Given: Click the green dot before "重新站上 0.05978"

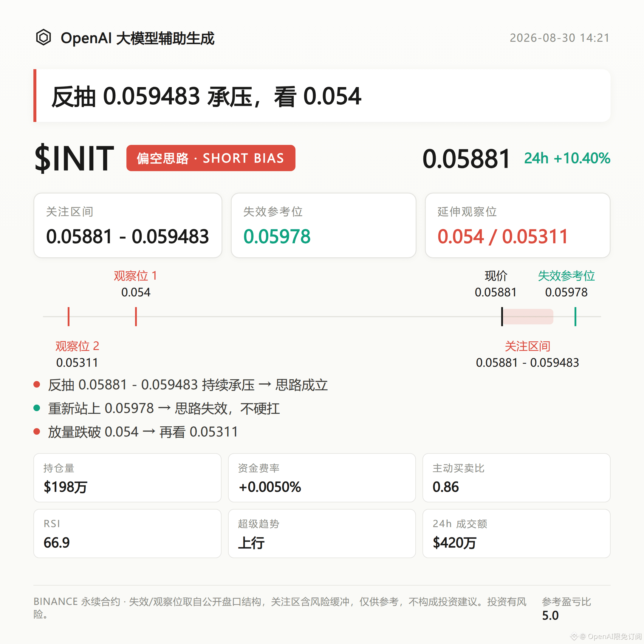Looking at the screenshot, I should (x=37, y=408).
